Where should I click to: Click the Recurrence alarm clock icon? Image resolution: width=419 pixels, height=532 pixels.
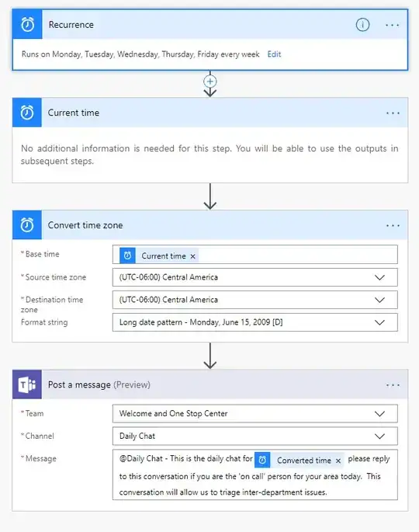click(27, 24)
